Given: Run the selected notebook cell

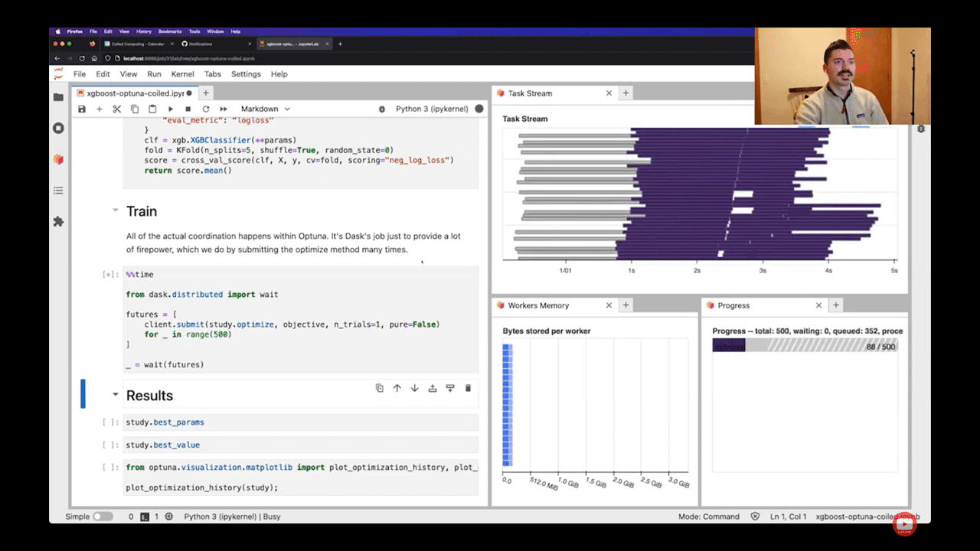Looking at the screenshot, I should (x=170, y=109).
